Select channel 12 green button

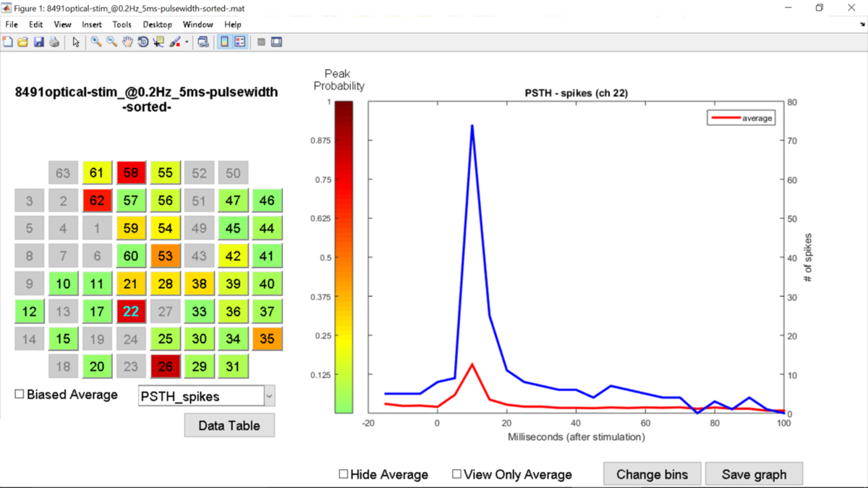pyautogui.click(x=29, y=311)
